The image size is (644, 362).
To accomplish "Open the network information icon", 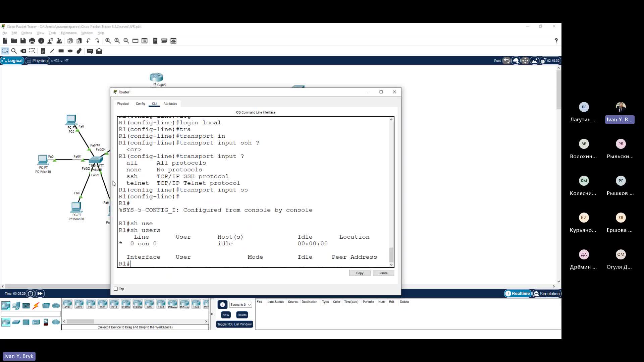I will (x=41, y=41).
